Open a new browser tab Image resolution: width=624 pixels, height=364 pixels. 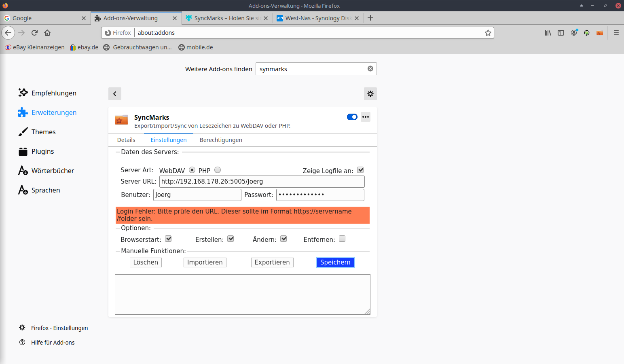(x=370, y=18)
